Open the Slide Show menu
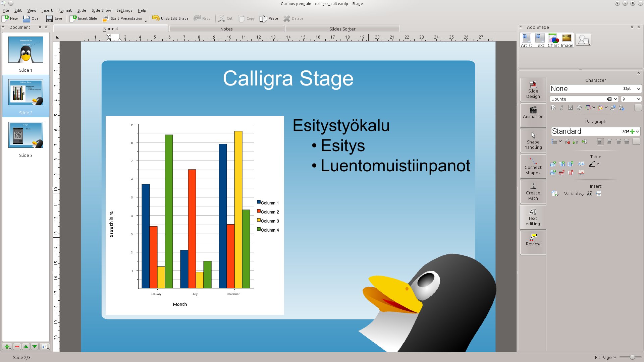Screen dimensions: 644x362 pos(101,10)
